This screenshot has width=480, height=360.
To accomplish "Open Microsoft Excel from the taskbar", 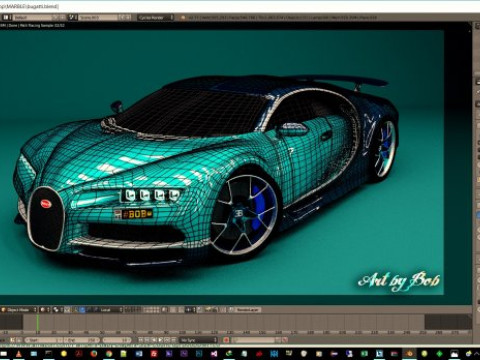I will (x=364, y=353).
